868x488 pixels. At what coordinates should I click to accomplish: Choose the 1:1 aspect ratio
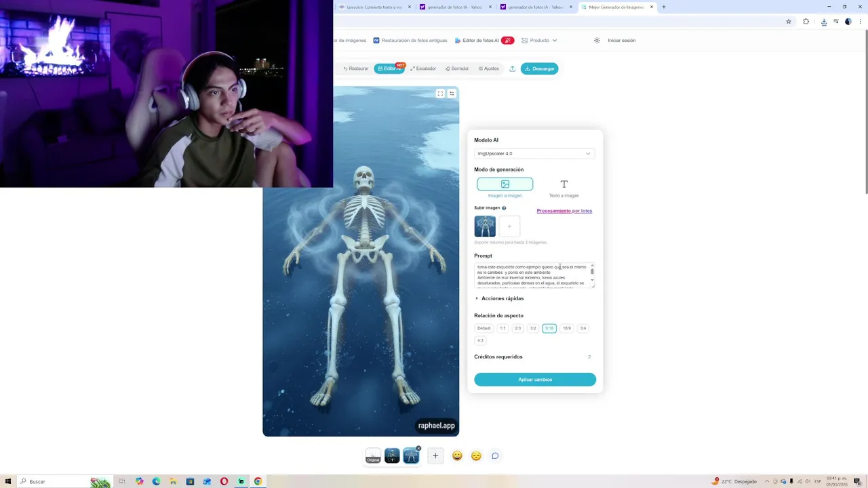502,328
